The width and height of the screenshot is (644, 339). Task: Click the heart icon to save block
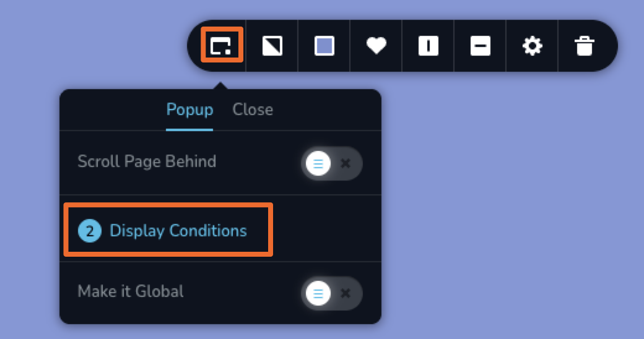[376, 45]
